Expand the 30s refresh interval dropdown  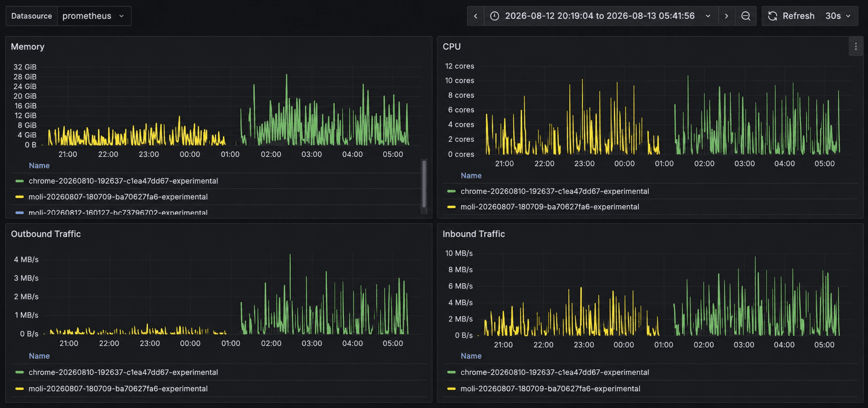coord(839,16)
